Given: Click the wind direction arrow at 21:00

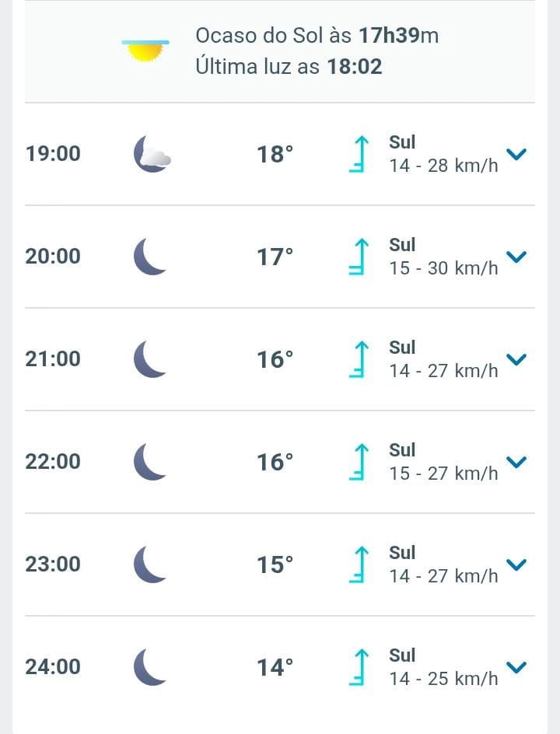Looking at the screenshot, I should [x=359, y=359].
